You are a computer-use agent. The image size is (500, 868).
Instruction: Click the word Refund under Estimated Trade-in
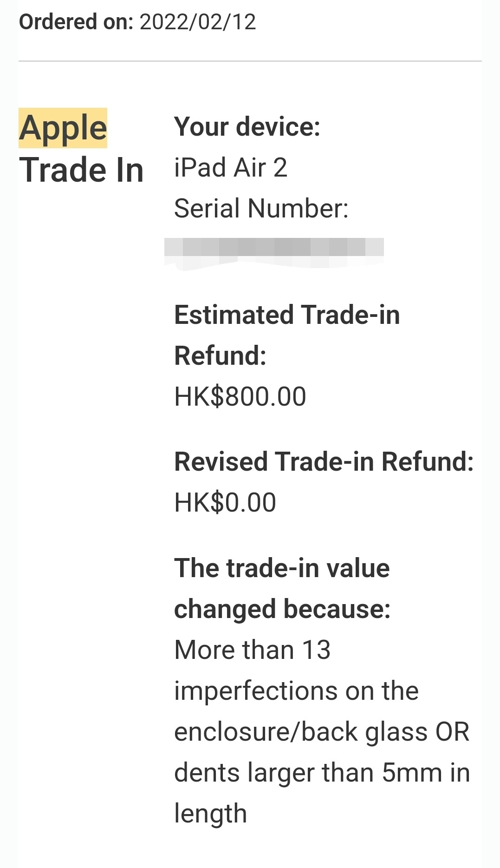[x=220, y=355]
